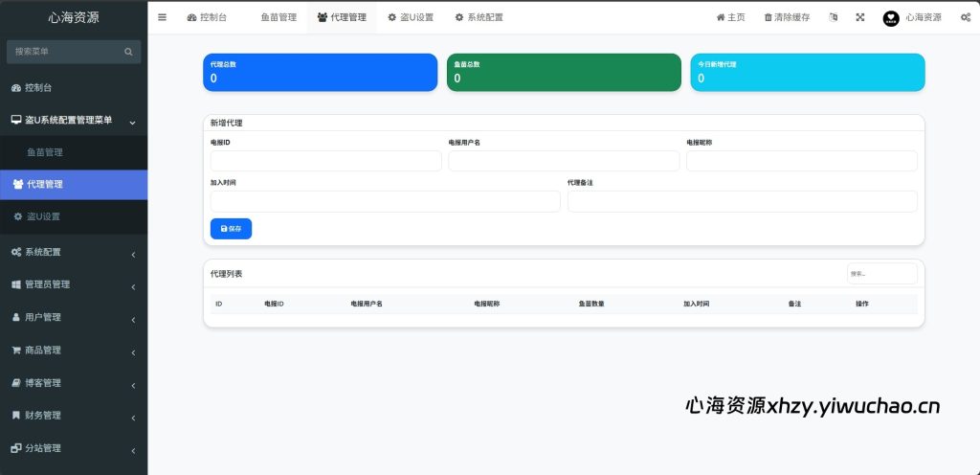
Task: Expand the 博客管理 sidebar chevron
Action: 133,386
